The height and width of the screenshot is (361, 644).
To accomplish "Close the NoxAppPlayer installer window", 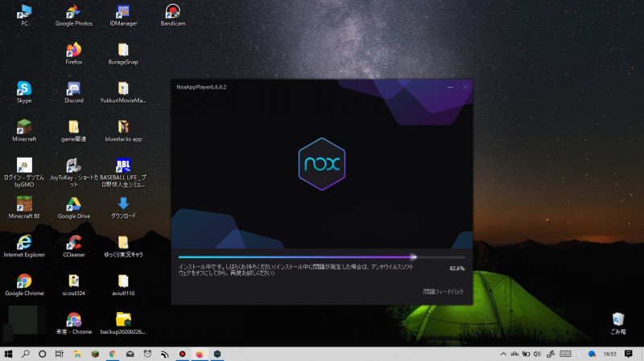I will (465, 87).
